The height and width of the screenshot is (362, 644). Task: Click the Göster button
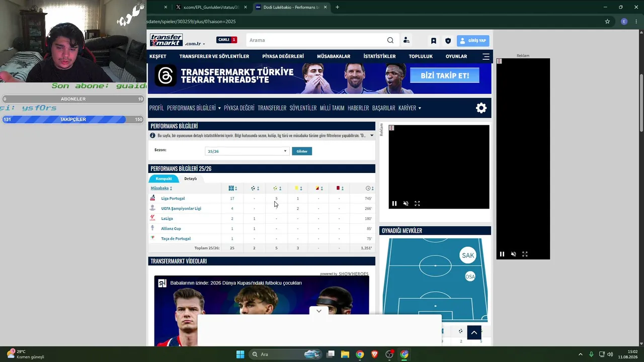302,151
